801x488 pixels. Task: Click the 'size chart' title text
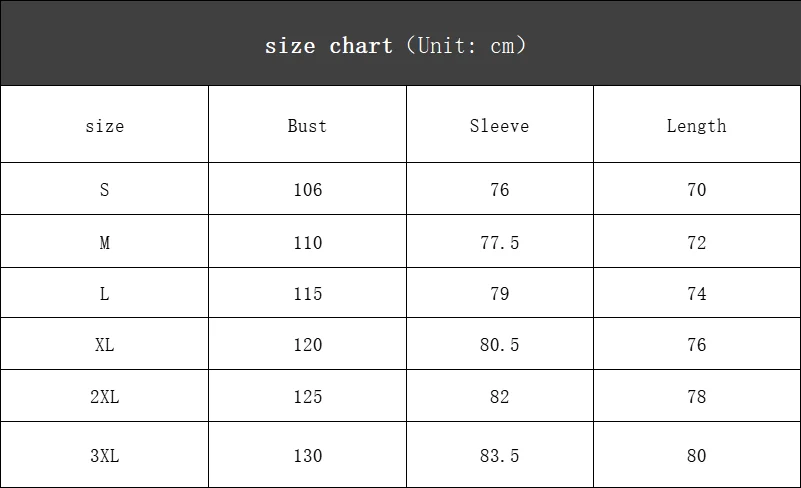(328, 46)
